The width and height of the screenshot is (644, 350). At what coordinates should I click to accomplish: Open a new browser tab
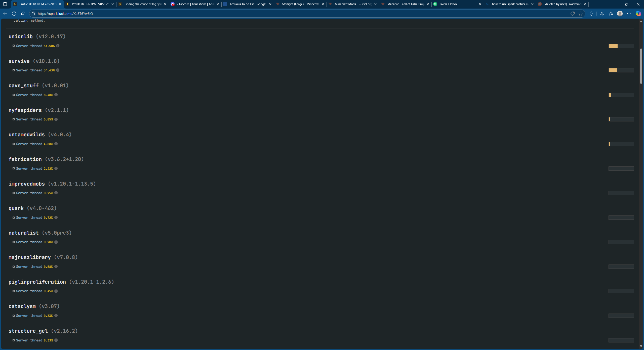593,4
